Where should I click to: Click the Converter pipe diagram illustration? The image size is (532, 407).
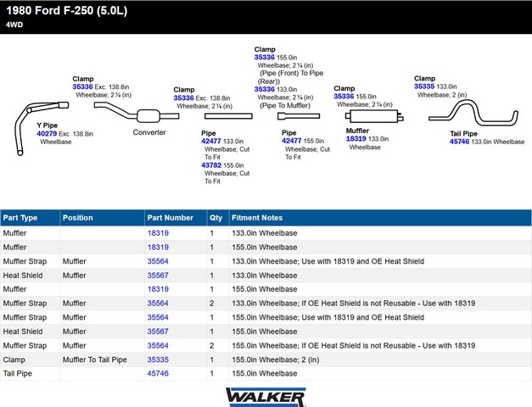[x=137, y=113]
